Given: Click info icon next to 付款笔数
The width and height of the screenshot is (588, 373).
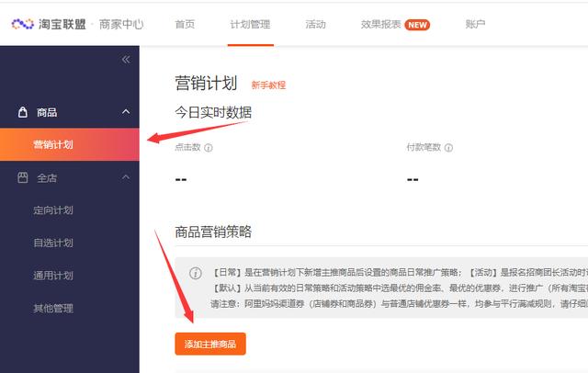Looking at the screenshot, I should tap(448, 148).
